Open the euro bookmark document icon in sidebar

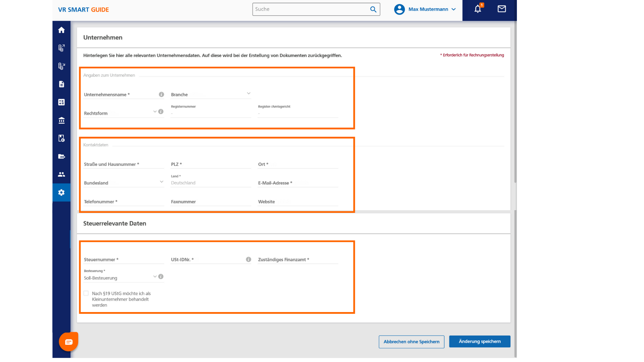pyautogui.click(x=61, y=138)
